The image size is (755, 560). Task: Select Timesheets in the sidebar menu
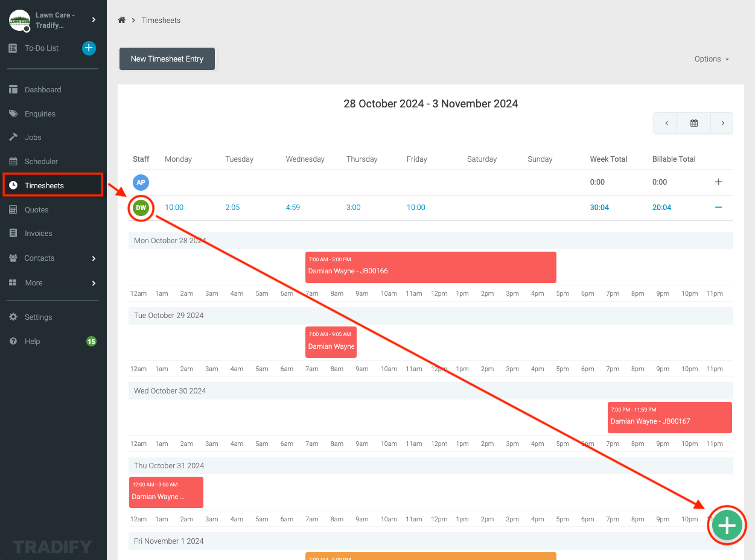pos(44,185)
